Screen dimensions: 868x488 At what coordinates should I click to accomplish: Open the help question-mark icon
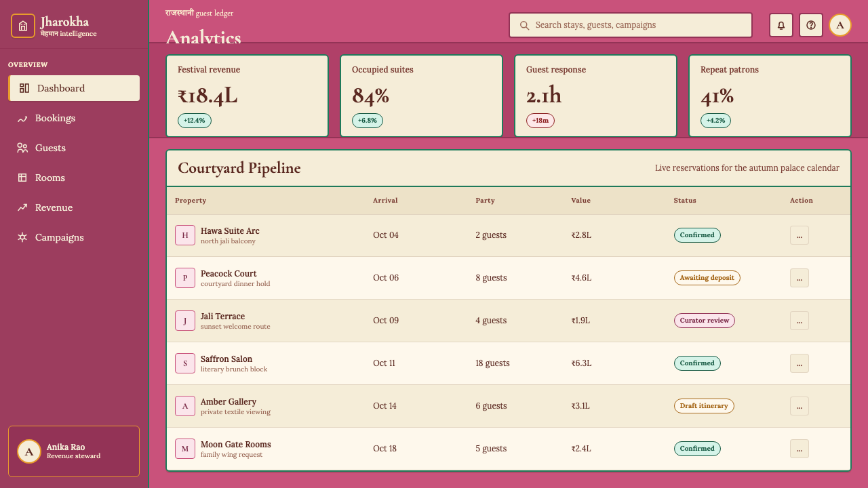(811, 25)
